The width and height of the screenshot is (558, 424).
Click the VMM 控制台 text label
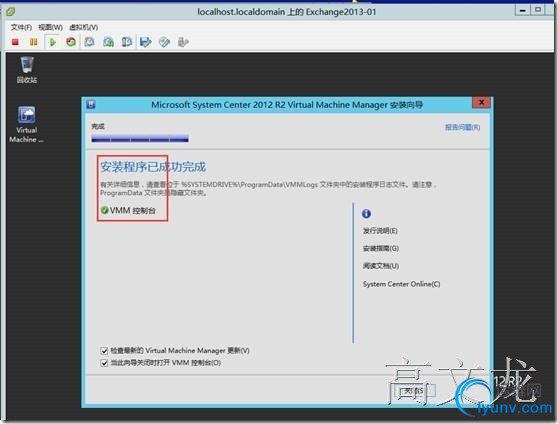[x=133, y=210]
